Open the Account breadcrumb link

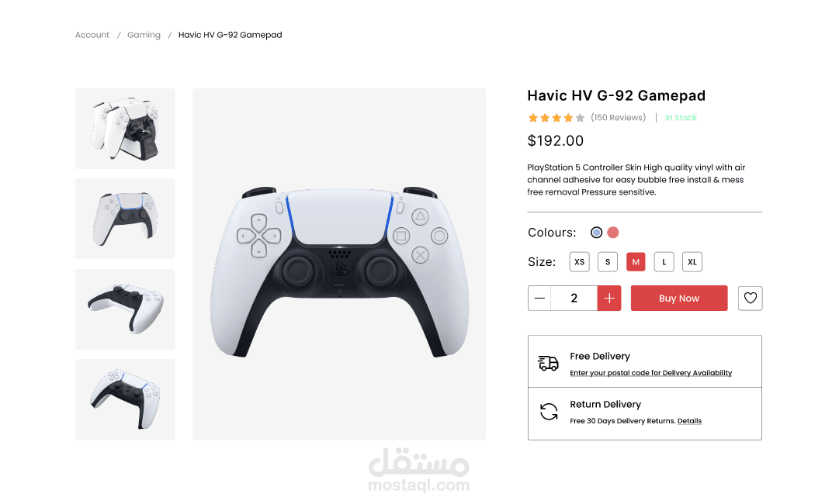(x=92, y=35)
